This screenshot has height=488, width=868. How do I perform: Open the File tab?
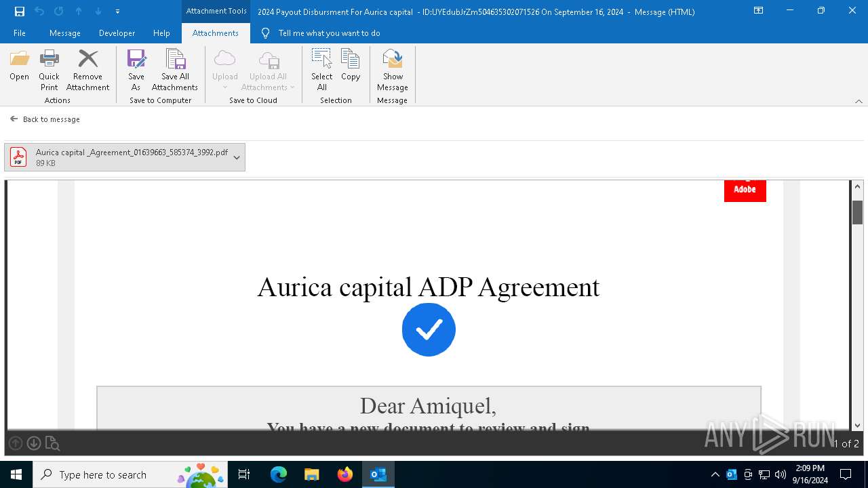[20, 33]
